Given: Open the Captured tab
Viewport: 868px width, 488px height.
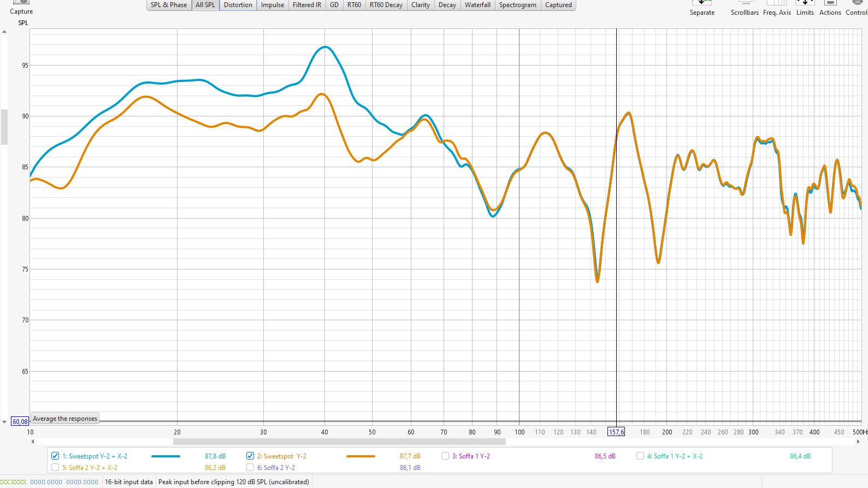Looking at the screenshot, I should point(558,5).
